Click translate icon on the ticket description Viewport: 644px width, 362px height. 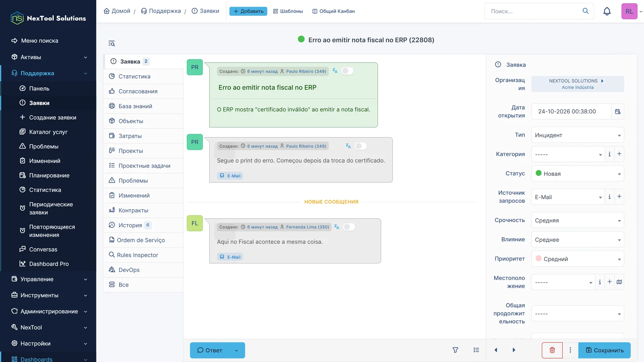pyautogui.click(x=335, y=71)
